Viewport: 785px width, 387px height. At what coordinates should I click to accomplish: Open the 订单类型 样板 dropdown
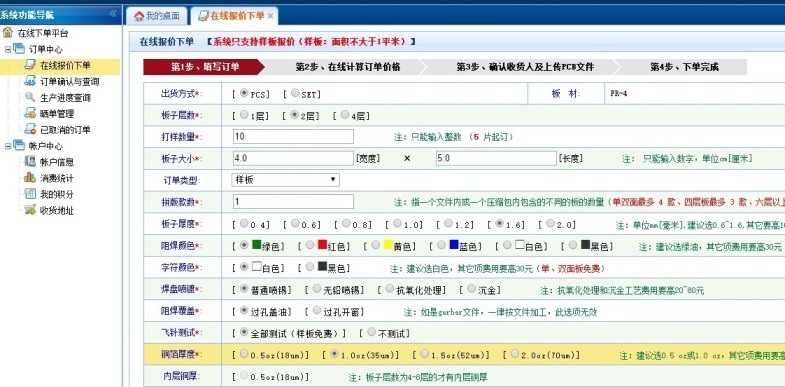tap(285, 180)
